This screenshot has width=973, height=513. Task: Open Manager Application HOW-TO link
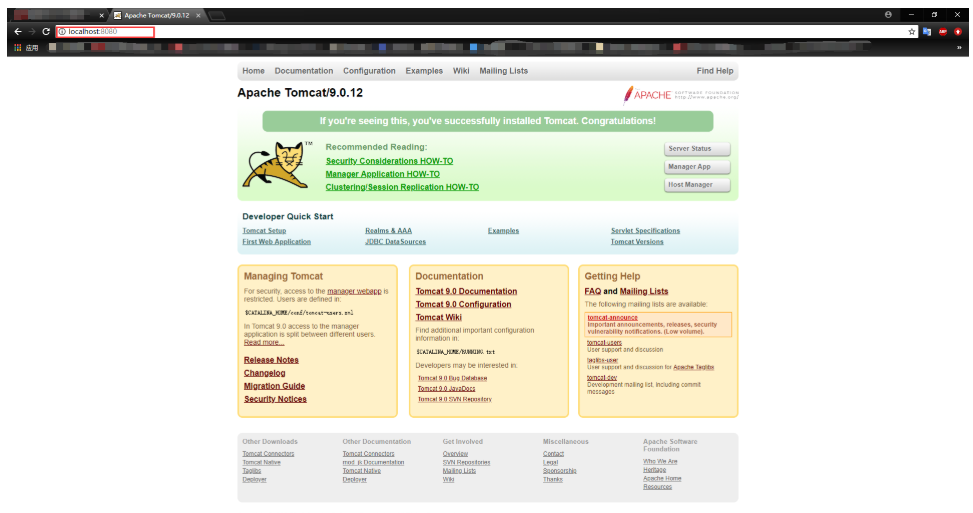382,174
